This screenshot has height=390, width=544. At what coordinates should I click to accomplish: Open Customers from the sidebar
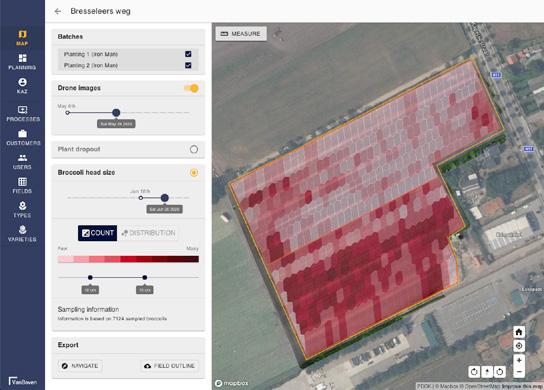click(23, 137)
